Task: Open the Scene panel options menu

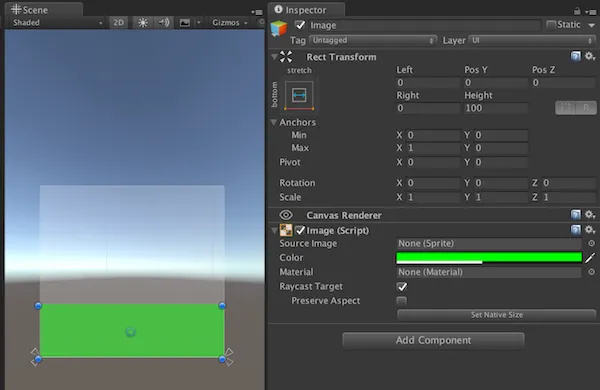Action: pos(257,12)
